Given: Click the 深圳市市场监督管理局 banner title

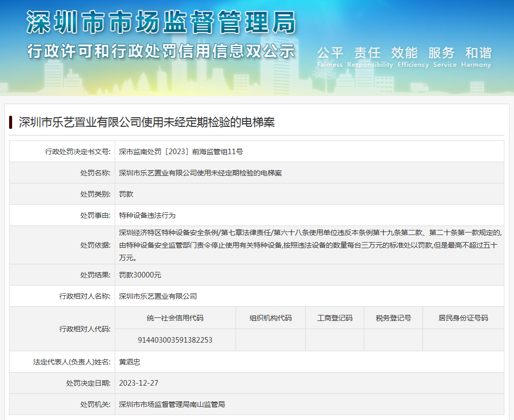Looking at the screenshot, I should (x=161, y=22).
